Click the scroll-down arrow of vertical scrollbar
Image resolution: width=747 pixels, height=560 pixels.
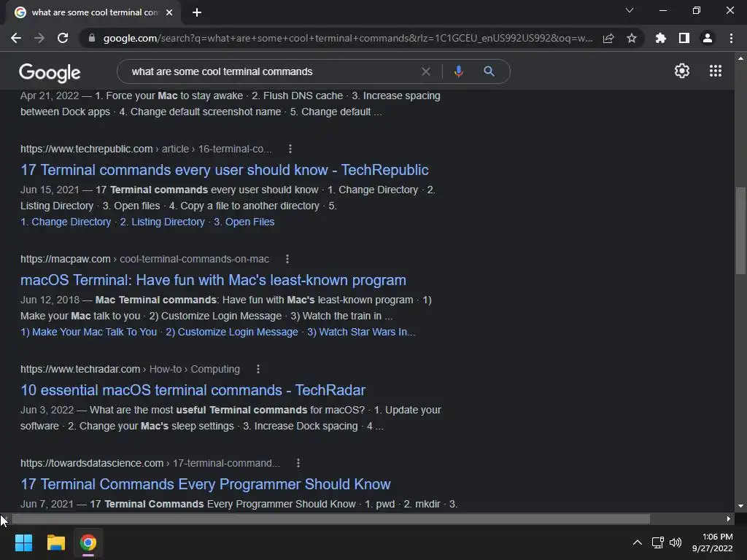pos(740,506)
